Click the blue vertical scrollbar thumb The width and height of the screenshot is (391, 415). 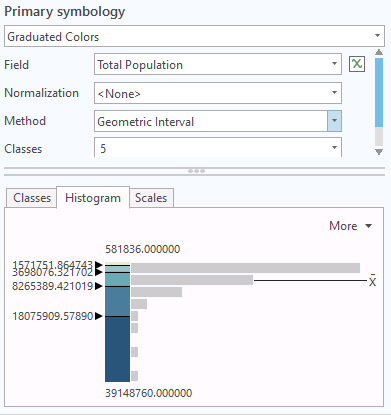[x=379, y=92]
